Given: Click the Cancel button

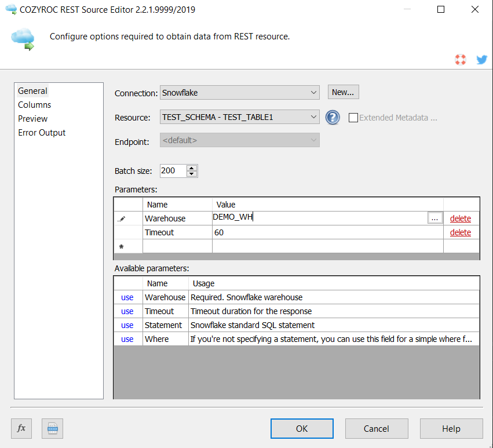Looking at the screenshot, I should pos(377,428).
